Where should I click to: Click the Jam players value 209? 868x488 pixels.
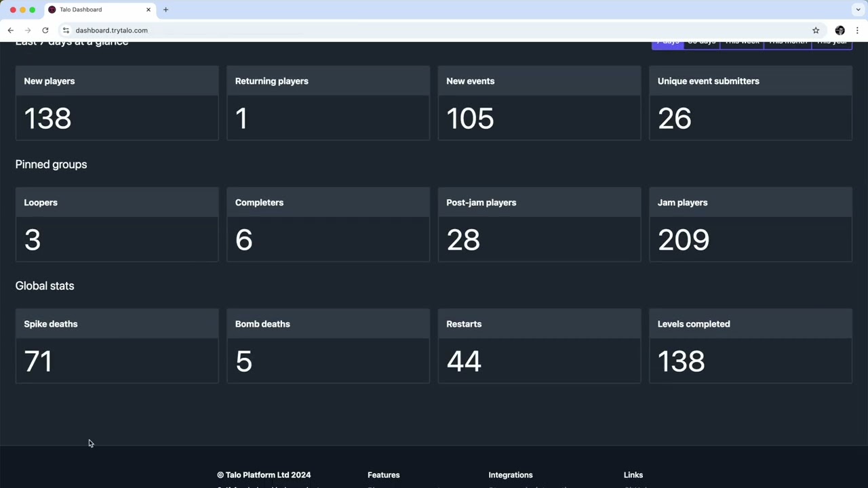[x=684, y=240]
